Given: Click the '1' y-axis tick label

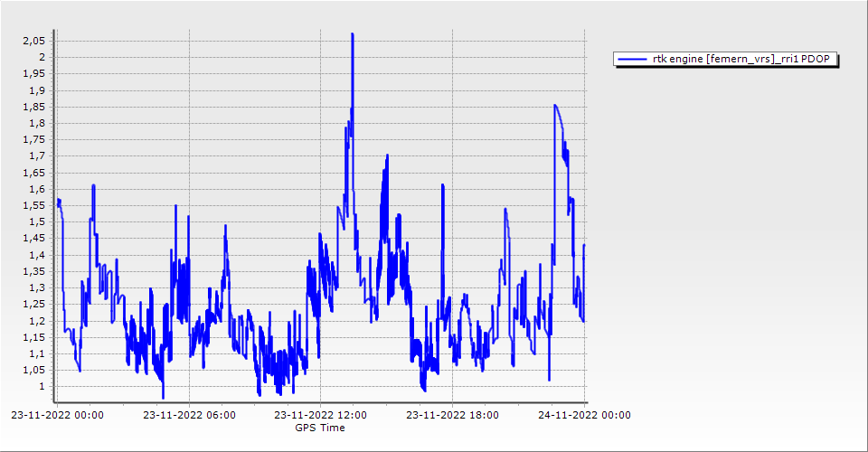Looking at the screenshot, I should 41,387.
